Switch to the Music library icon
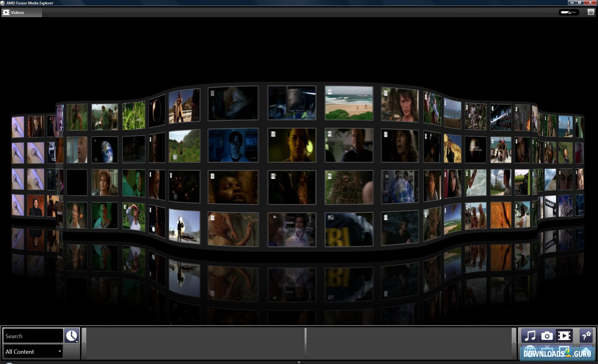This screenshot has width=598, height=364. 530,336
